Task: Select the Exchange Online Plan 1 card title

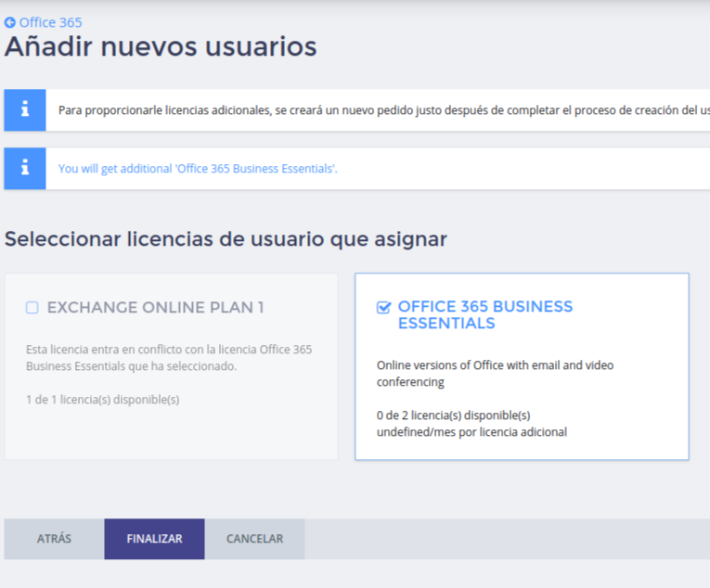Action: (155, 307)
